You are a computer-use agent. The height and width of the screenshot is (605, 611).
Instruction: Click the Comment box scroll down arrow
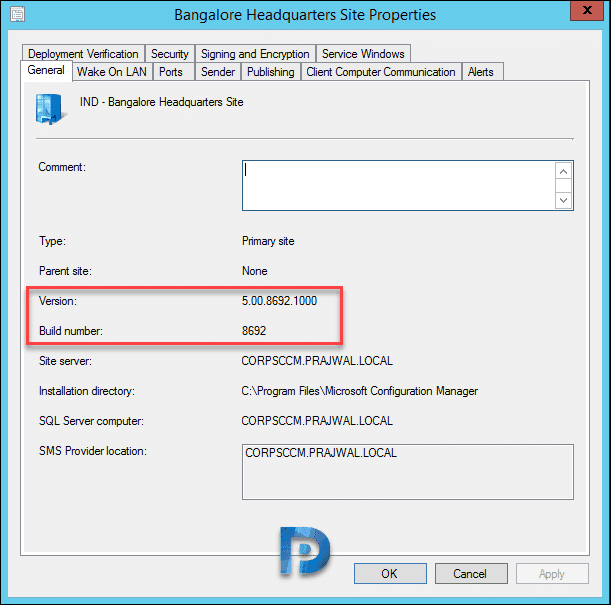pos(563,200)
